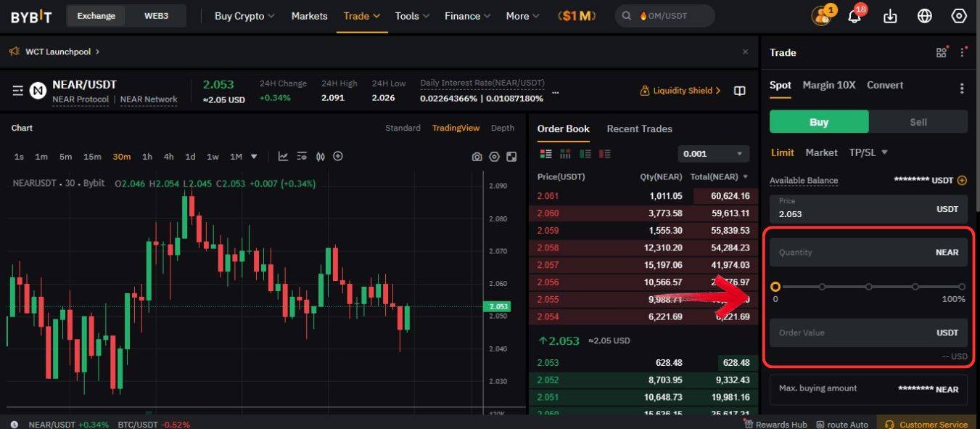Show sell orders only view icon

(604, 154)
